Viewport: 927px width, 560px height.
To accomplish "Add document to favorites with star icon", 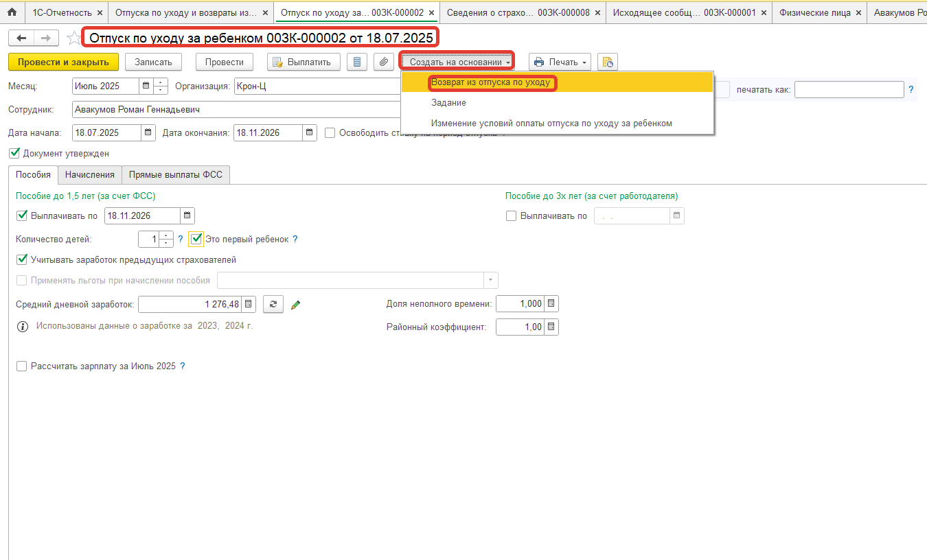I will 73,38.
